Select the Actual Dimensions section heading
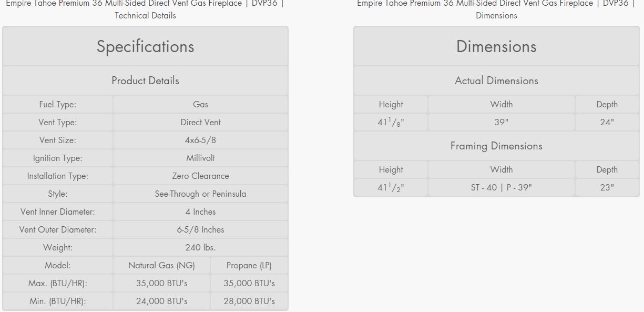 click(x=496, y=80)
